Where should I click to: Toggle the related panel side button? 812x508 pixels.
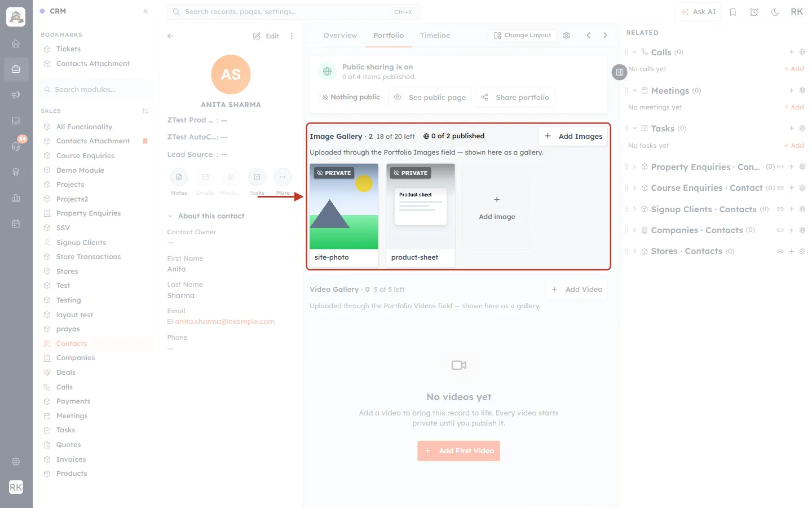pyautogui.click(x=619, y=72)
